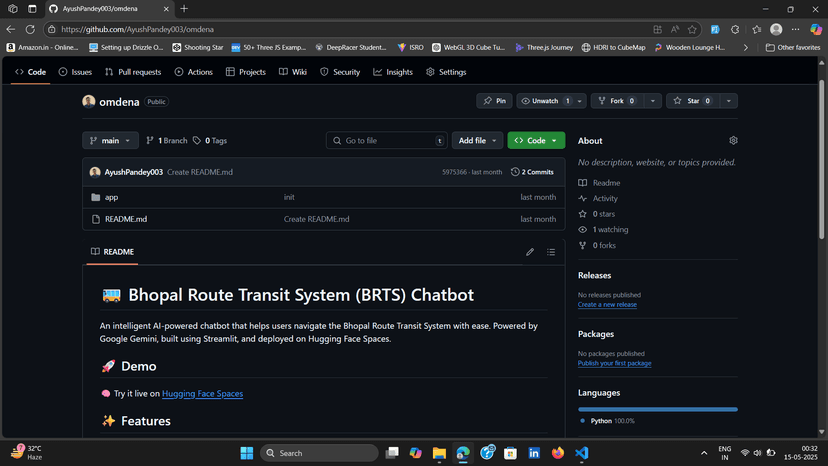Star the omdena repository
Image resolution: width=828 pixels, height=466 pixels.
coord(692,101)
